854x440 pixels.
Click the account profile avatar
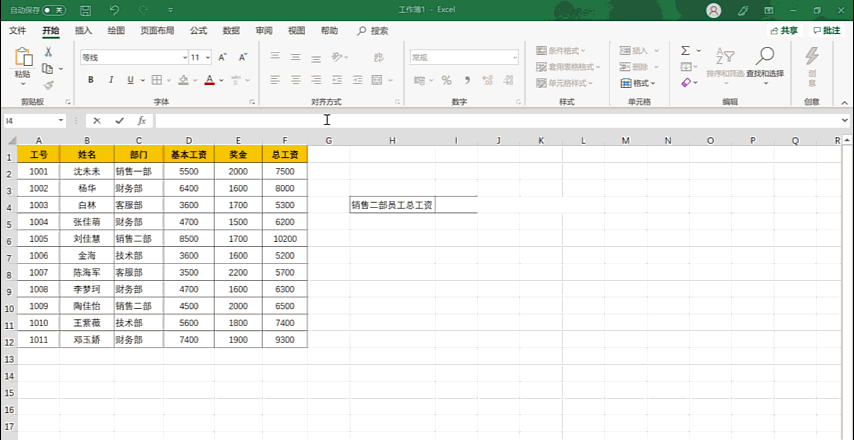(713, 10)
